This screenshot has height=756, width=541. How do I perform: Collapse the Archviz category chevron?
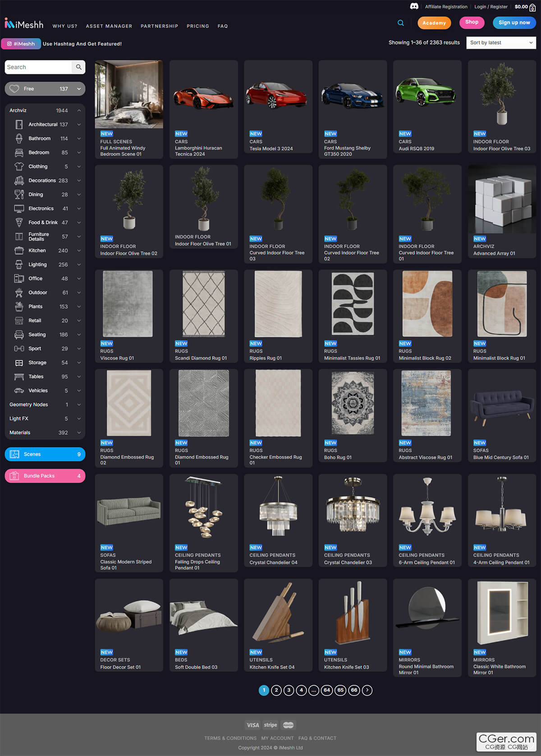pyautogui.click(x=79, y=110)
